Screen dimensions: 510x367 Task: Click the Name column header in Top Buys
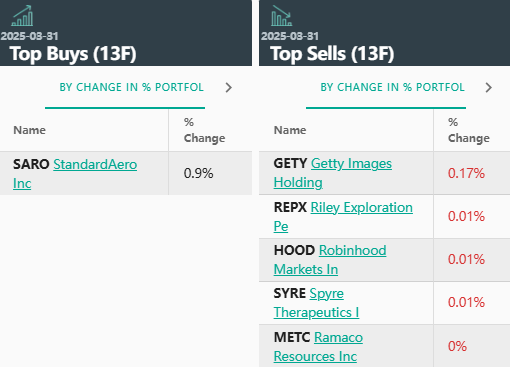click(x=29, y=130)
